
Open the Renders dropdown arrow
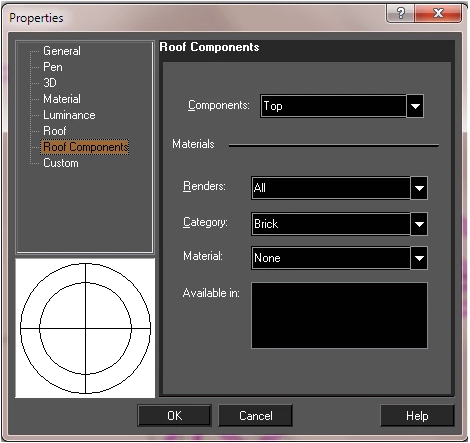coord(419,188)
